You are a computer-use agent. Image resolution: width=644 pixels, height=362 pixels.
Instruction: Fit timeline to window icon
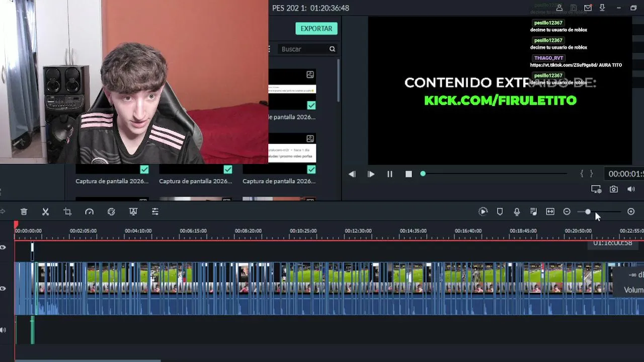550,212
